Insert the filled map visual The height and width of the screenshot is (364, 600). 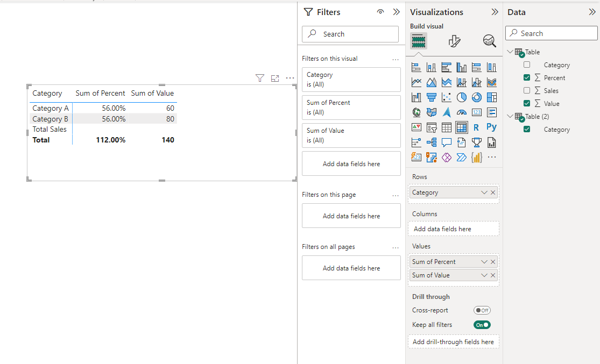(431, 112)
